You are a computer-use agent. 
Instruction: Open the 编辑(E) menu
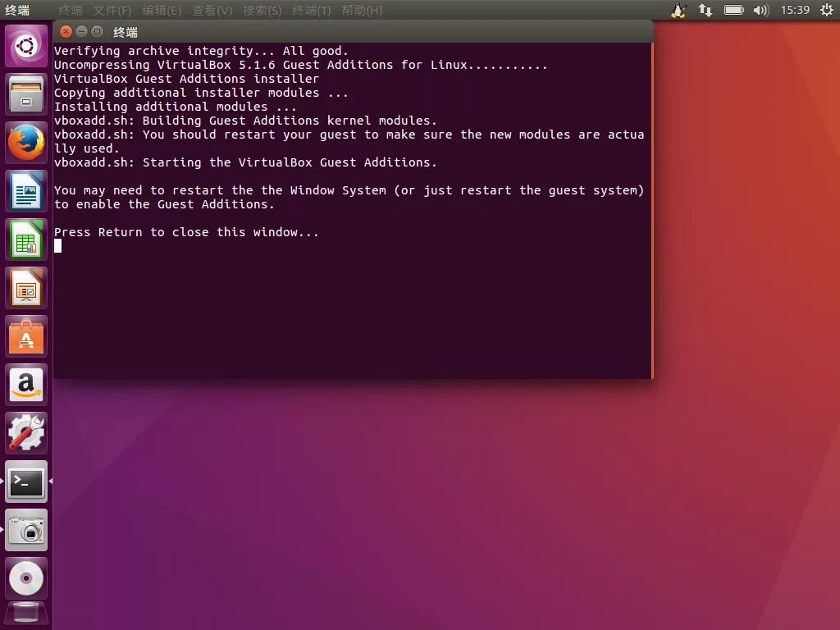[162, 11]
